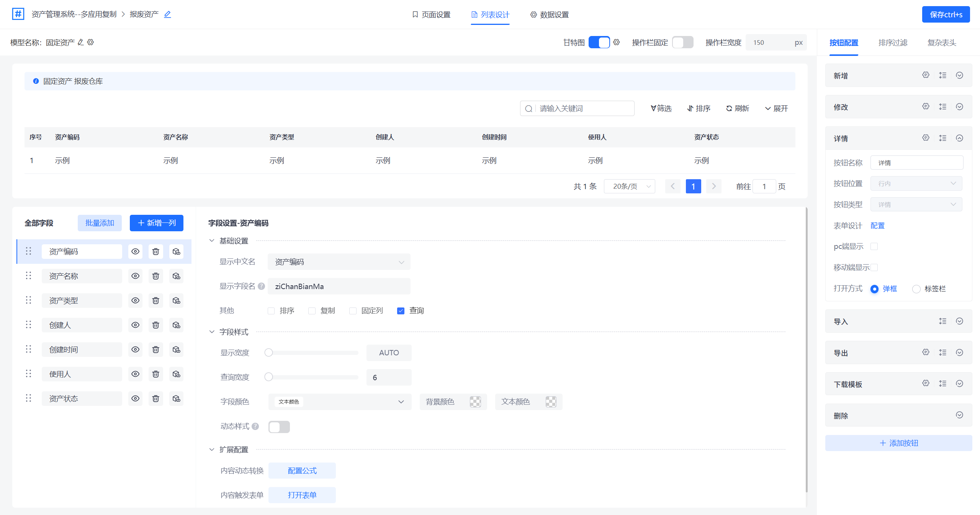The height and width of the screenshot is (515, 980).
Task: Collapse the 字段样式 section
Action: [x=212, y=332]
